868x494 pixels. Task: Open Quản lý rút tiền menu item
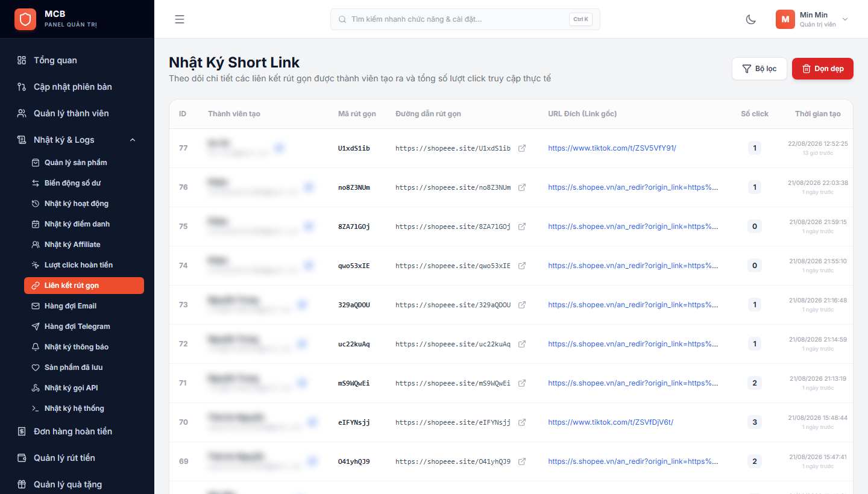tap(77, 458)
